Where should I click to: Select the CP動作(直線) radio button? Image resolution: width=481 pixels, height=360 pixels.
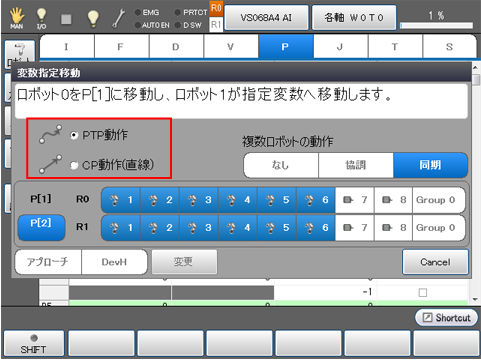(x=74, y=165)
